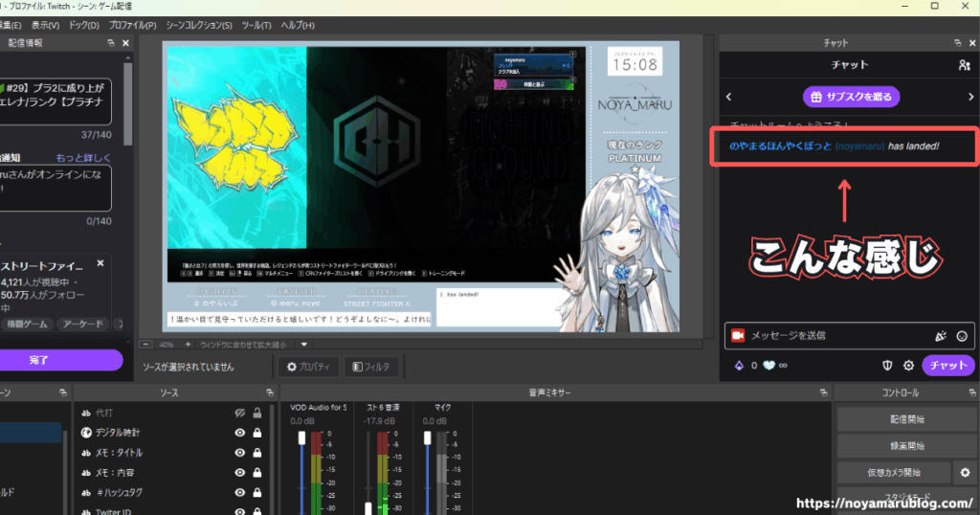The height and width of the screenshot is (515, 980).
Task: Open the ツール menu
Action: pos(256,25)
